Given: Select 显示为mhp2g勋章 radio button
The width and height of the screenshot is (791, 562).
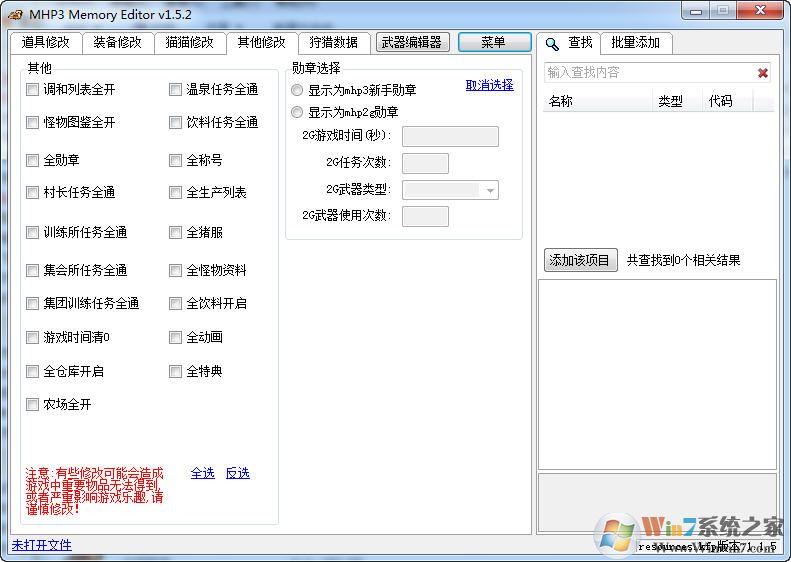Looking at the screenshot, I should point(297,112).
